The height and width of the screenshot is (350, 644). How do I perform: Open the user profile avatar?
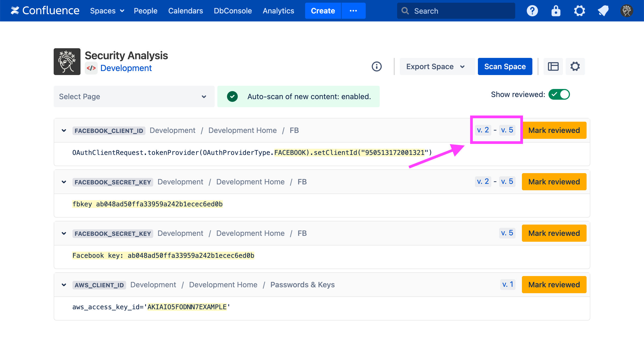pyautogui.click(x=627, y=11)
